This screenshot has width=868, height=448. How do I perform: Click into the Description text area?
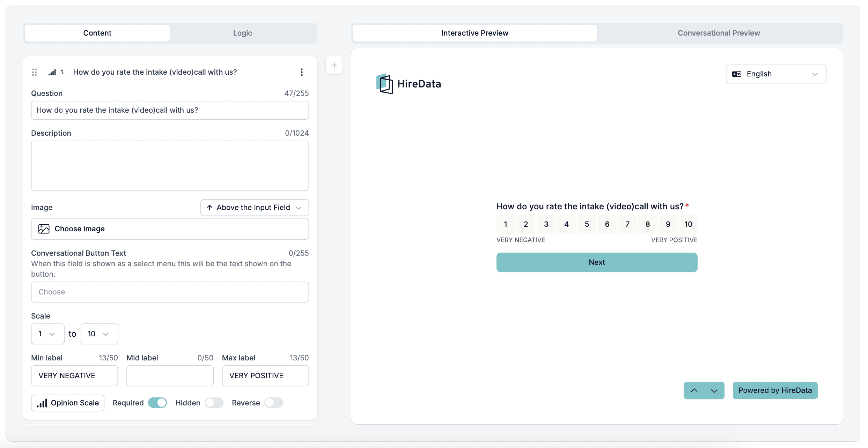pyautogui.click(x=170, y=166)
